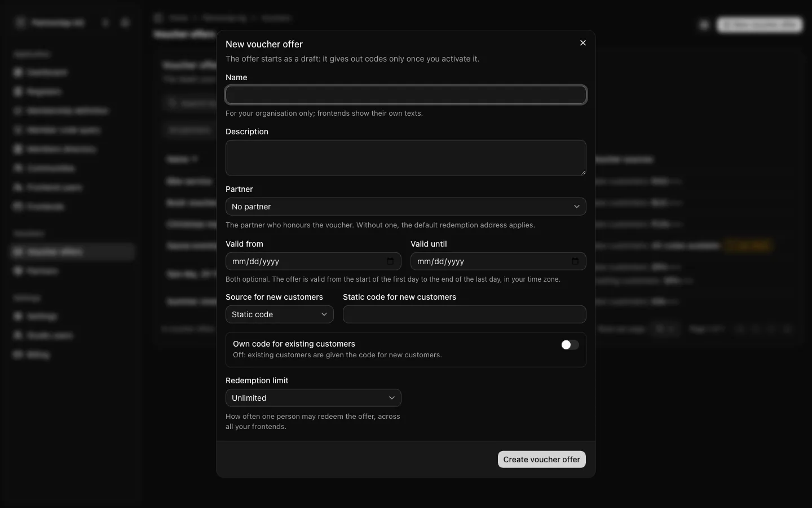The width and height of the screenshot is (812, 508).
Task: Toggle Own code for existing customers switch
Action: click(570, 345)
